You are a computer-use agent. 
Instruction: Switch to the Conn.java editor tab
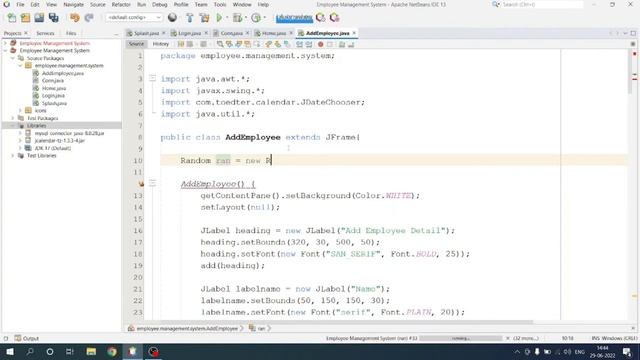pyautogui.click(x=231, y=33)
